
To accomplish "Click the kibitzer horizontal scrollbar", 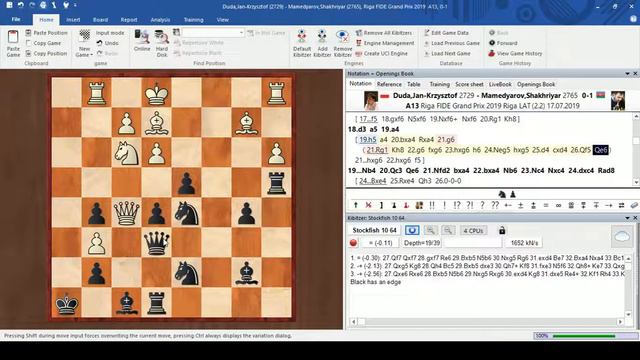I will pos(487,322).
